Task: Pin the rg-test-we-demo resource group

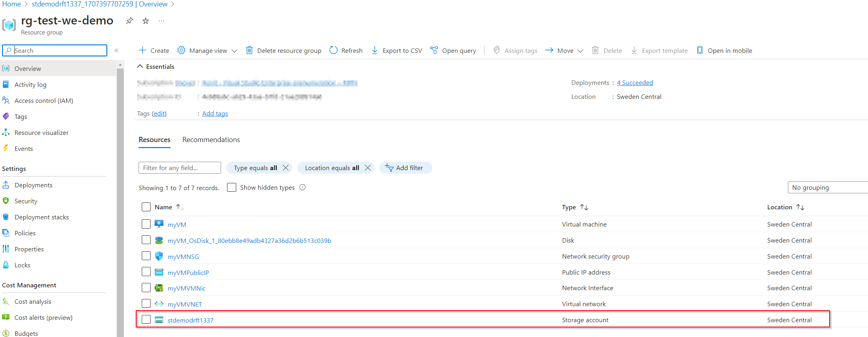Action: click(x=129, y=21)
